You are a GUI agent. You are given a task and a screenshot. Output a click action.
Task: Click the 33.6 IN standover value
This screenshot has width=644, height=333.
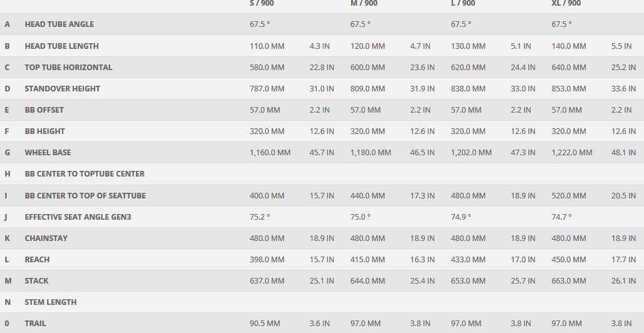tap(623, 89)
